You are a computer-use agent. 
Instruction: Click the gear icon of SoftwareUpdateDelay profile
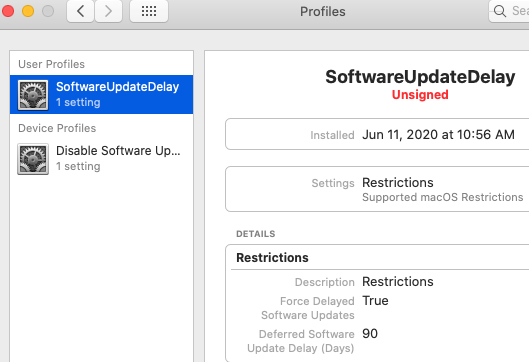point(33,95)
